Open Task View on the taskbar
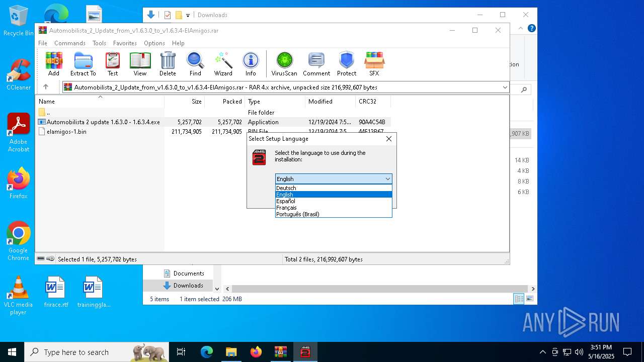 pyautogui.click(x=181, y=352)
